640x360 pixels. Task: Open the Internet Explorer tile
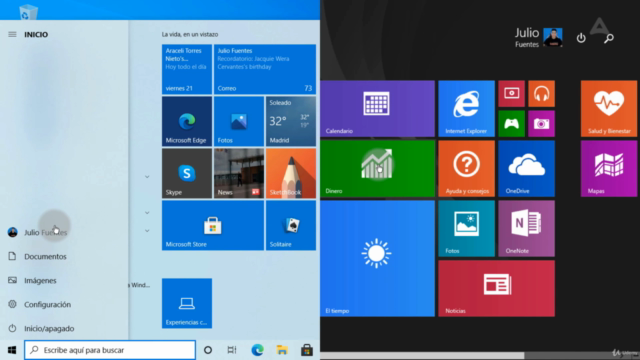467,108
